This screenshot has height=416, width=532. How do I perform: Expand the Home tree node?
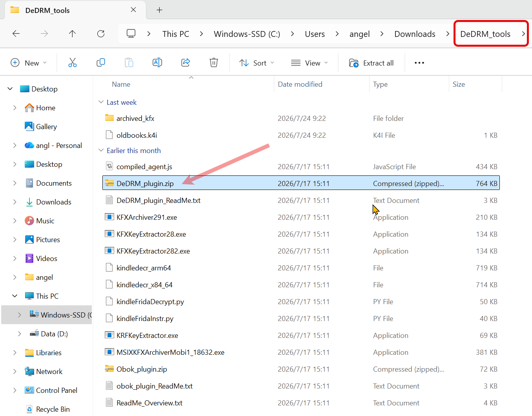click(x=15, y=108)
